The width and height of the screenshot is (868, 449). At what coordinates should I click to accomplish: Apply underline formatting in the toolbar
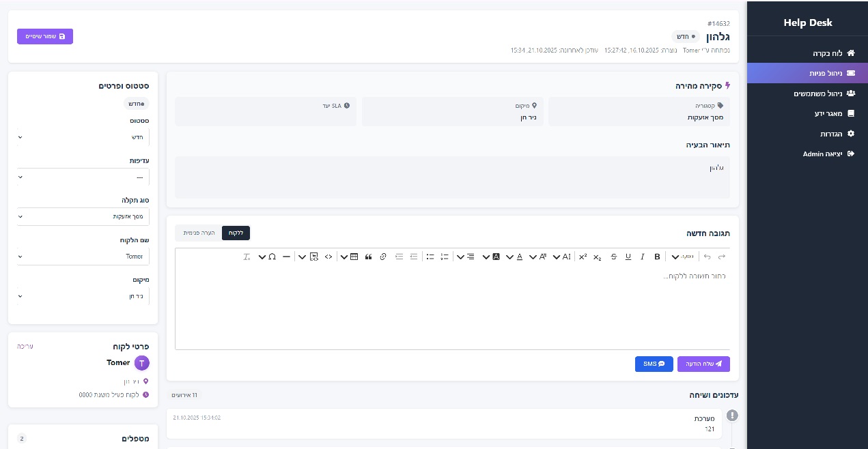tap(628, 257)
